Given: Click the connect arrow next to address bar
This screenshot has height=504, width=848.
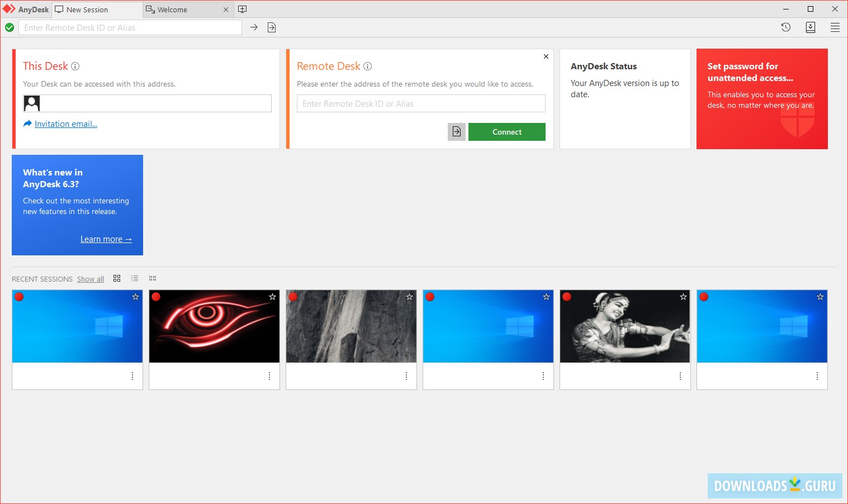Looking at the screenshot, I should [x=254, y=27].
